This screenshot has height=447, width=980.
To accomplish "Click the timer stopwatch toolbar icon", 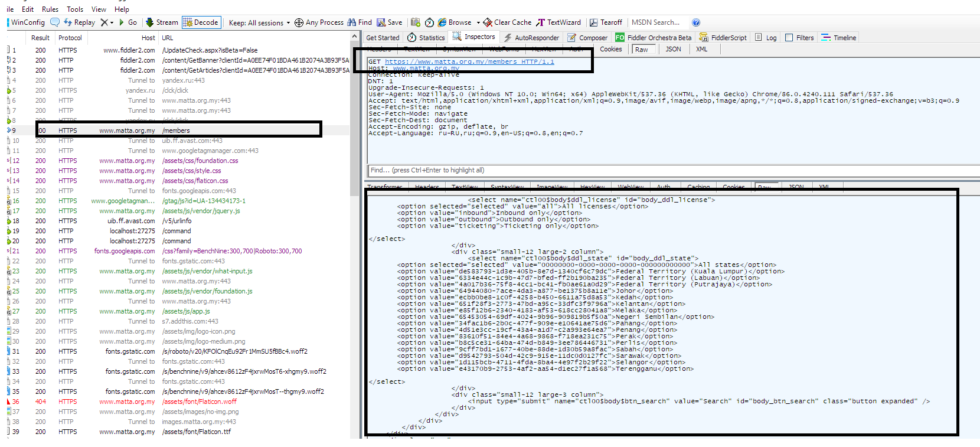I will tap(429, 22).
